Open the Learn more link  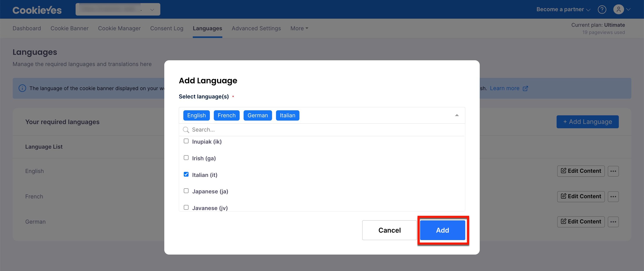pyautogui.click(x=504, y=88)
